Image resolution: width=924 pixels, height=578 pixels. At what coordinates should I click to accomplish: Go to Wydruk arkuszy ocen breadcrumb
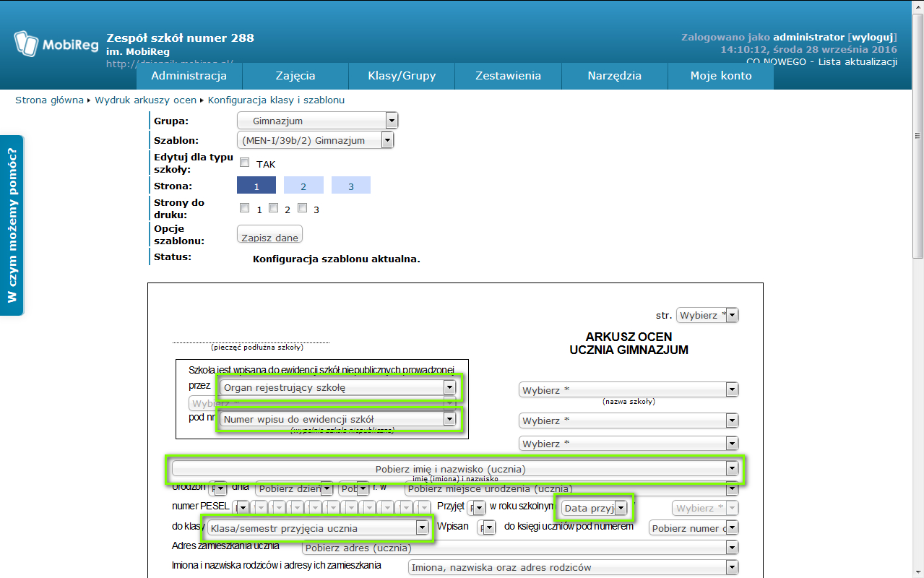[145, 100]
